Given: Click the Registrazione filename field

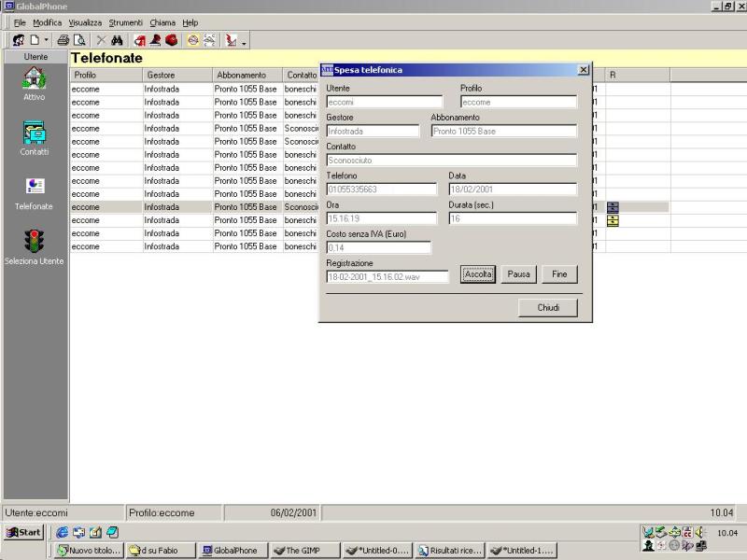Looking at the screenshot, I should [387, 276].
